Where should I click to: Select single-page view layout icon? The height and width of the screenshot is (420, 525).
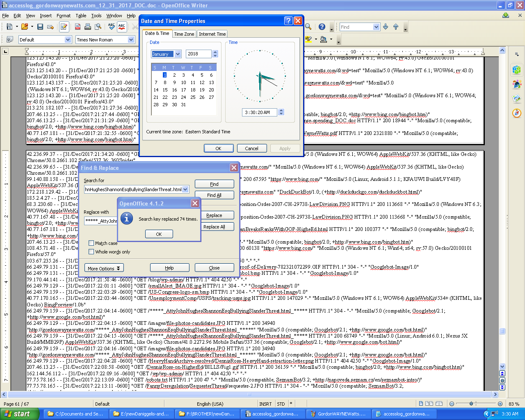pos(421,404)
